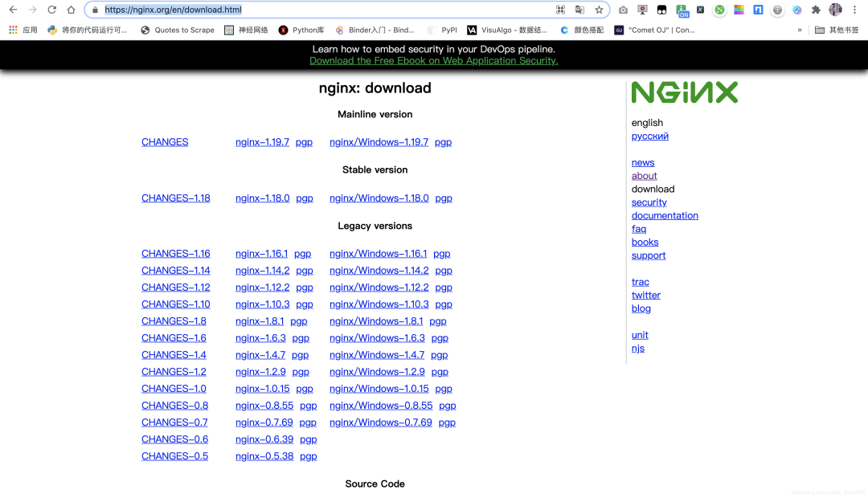Download nginx-1.18.0 stable

[x=262, y=198]
